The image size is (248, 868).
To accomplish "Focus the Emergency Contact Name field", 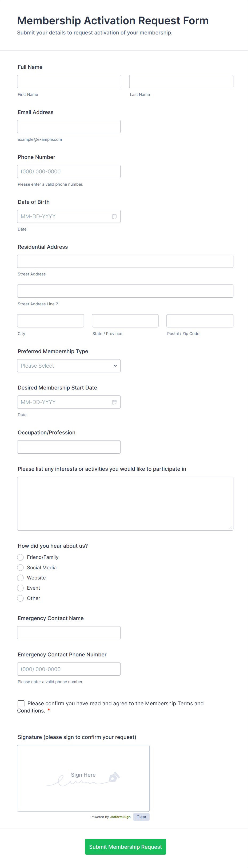I will pos(69,633).
